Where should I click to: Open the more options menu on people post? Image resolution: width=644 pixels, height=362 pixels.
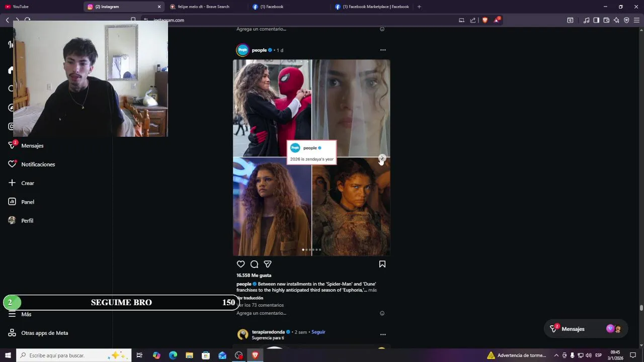tap(383, 50)
